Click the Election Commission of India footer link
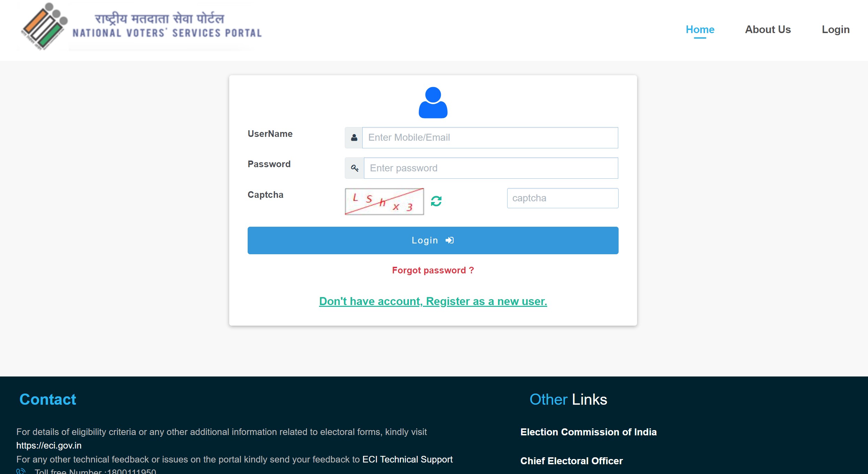Viewport: 868px width, 474px height. pyautogui.click(x=588, y=432)
